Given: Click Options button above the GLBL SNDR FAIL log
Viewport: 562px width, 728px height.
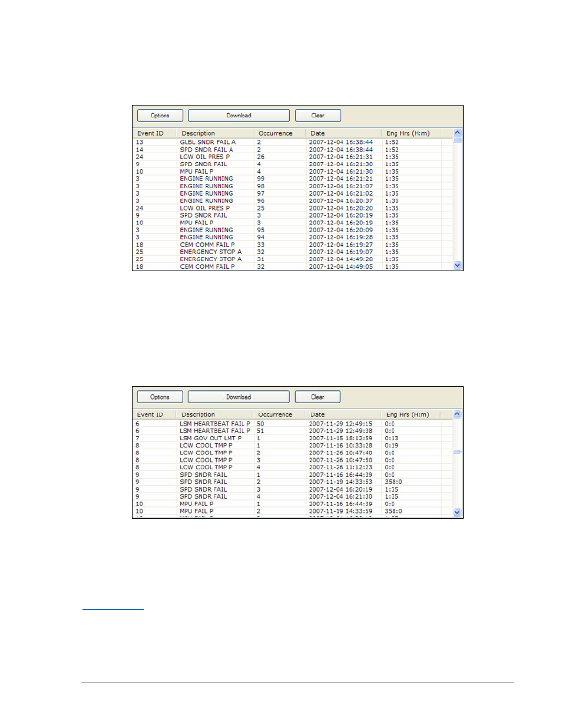Looking at the screenshot, I should point(160,116).
